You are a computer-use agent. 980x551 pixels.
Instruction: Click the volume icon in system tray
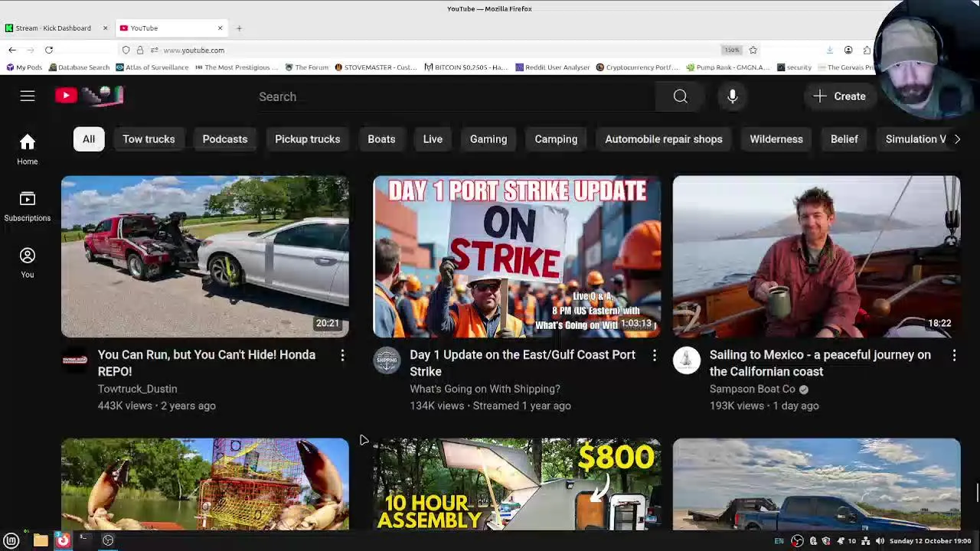[880, 541]
